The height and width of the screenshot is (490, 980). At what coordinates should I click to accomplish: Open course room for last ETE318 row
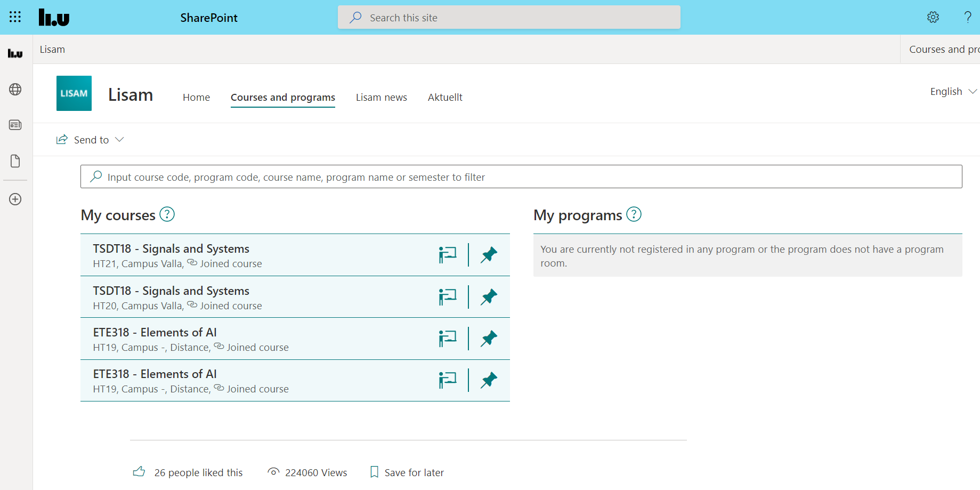(448, 380)
